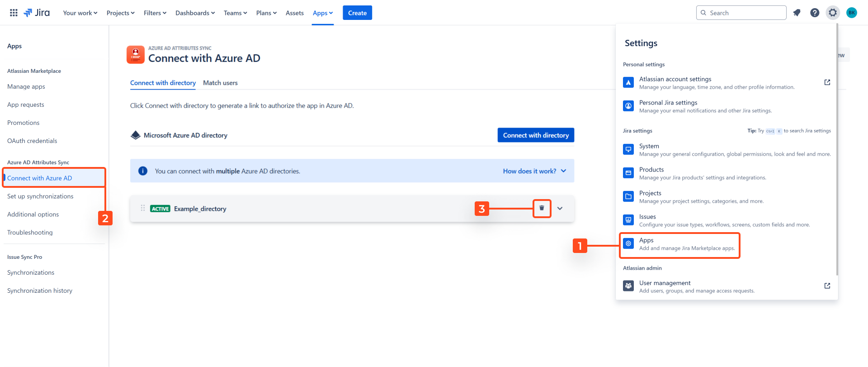
Task: Open Additional options in sidebar
Action: coord(33,214)
